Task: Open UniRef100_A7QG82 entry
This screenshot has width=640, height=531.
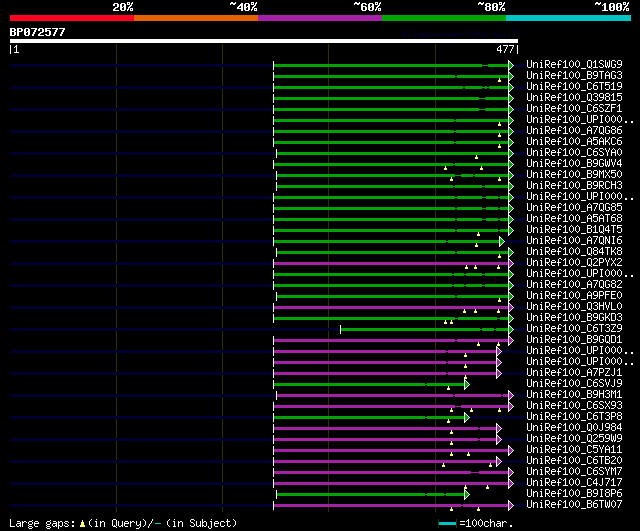Action: pos(574,285)
